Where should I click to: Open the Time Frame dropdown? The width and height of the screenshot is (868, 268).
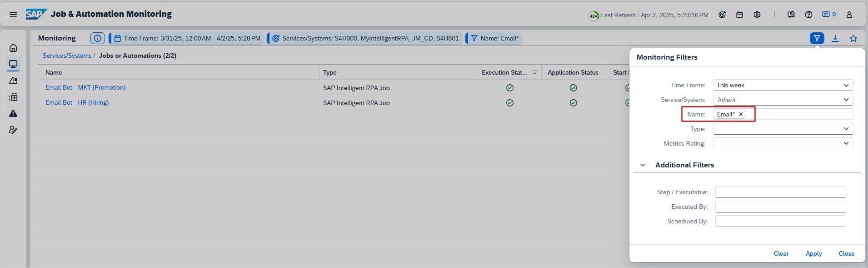coord(783,85)
